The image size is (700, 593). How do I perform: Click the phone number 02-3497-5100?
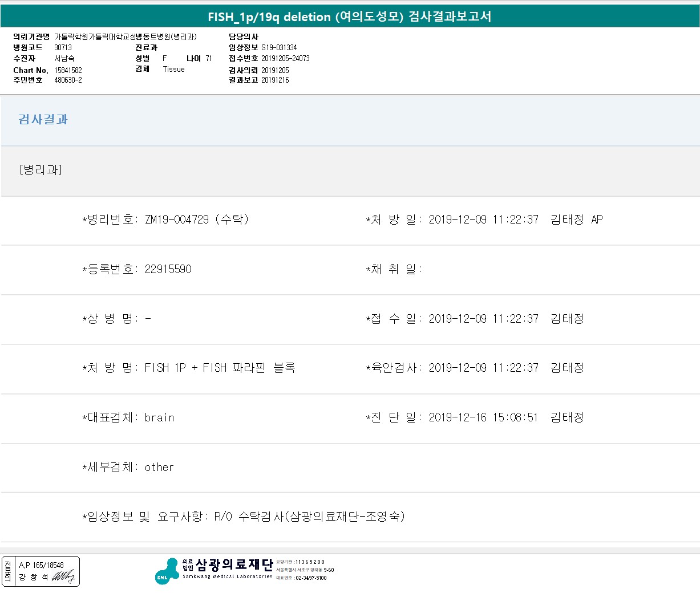(311, 578)
